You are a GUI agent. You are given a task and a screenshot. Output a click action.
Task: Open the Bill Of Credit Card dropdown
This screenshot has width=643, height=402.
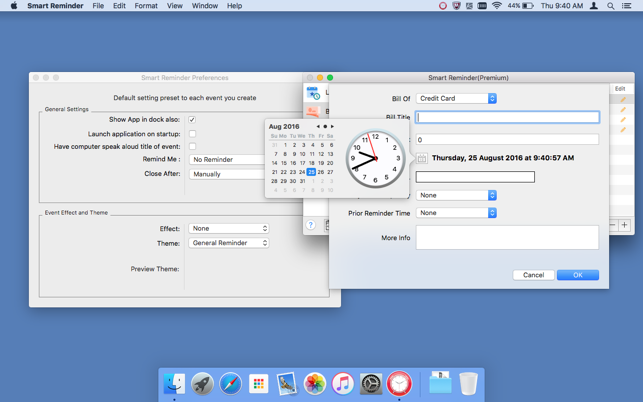tap(456, 99)
